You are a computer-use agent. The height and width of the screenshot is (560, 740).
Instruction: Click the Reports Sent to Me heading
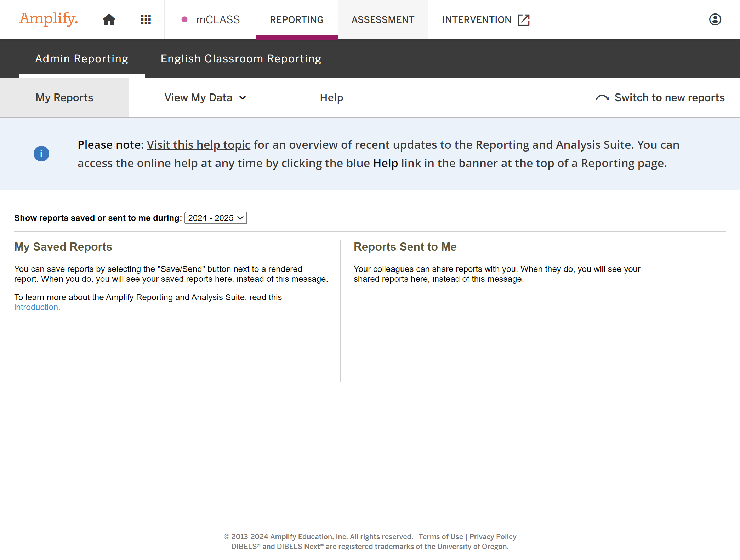click(405, 247)
